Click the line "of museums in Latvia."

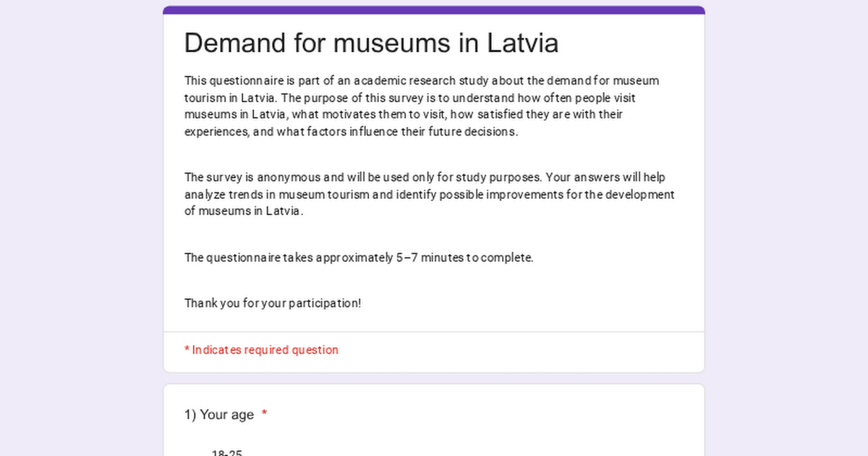coord(244,211)
